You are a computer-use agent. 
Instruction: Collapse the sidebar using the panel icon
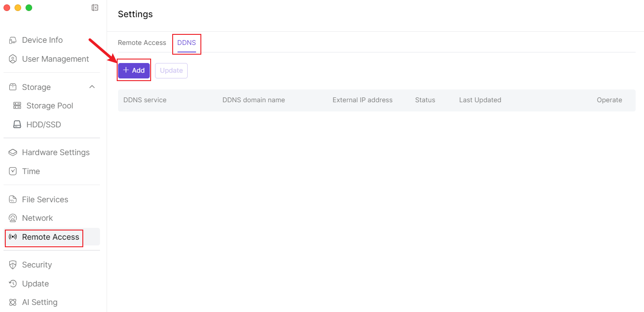[95, 7]
